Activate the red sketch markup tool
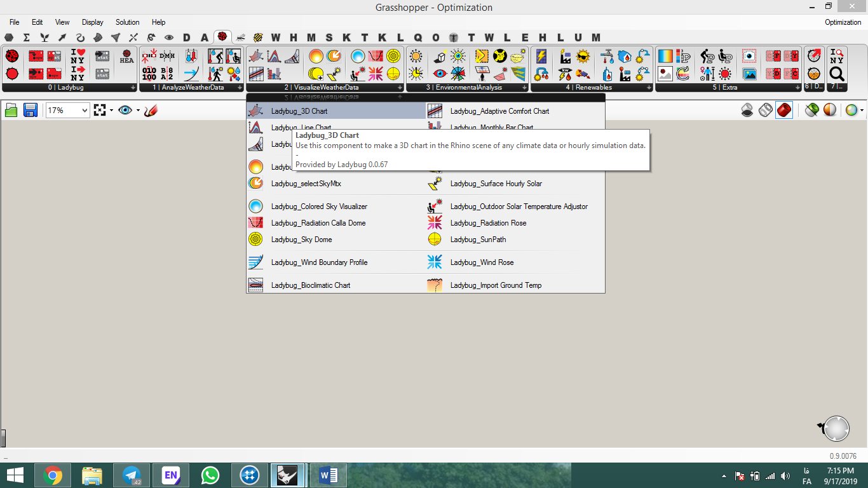 pyautogui.click(x=151, y=110)
